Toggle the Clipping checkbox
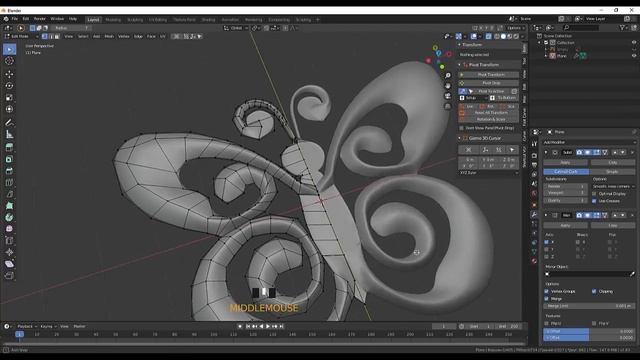Viewport: 640px width, 360px height. click(594, 291)
